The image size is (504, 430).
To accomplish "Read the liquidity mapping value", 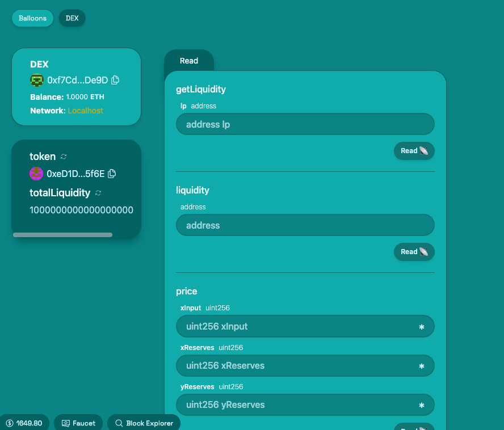I will coord(414,252).
